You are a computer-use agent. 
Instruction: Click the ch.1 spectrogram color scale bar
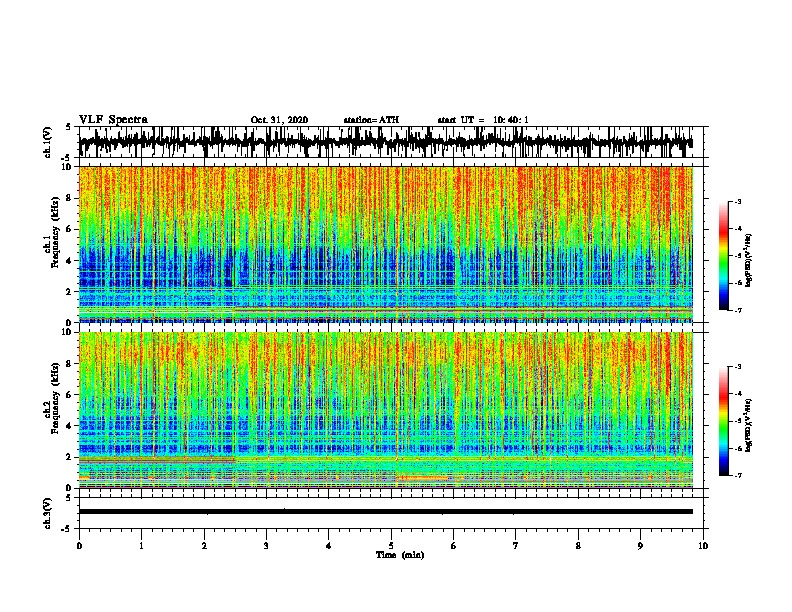[x=724, y=255]
